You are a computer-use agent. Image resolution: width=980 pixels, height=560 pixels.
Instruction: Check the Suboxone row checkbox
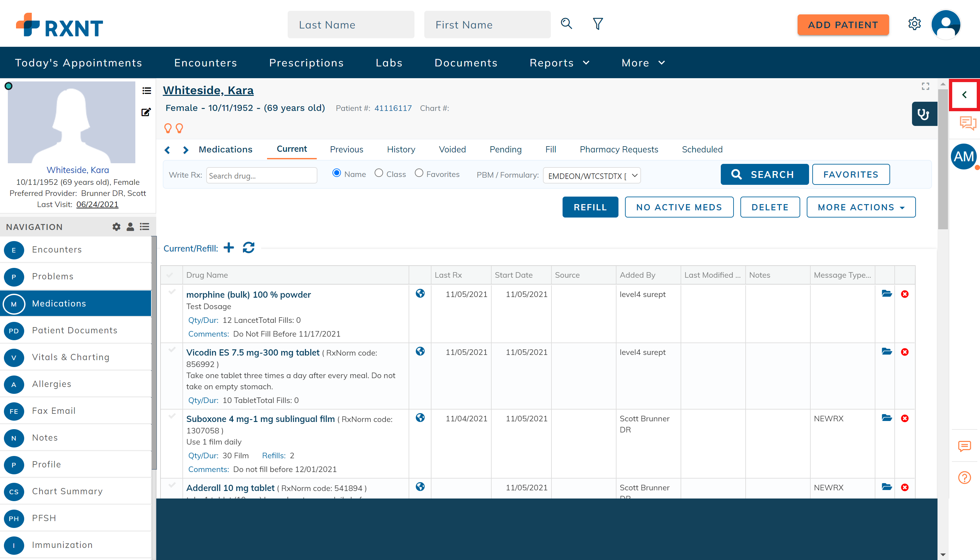point(172,416)
